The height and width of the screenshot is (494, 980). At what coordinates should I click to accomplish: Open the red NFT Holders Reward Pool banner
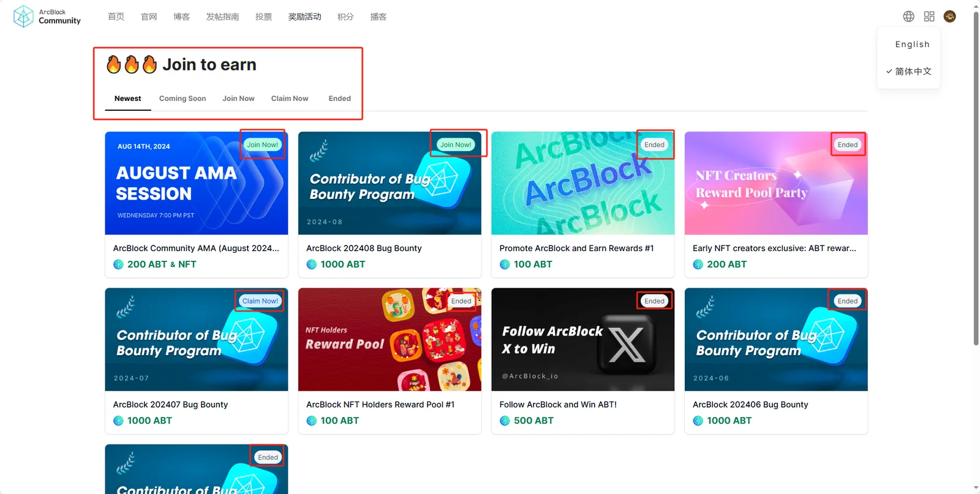390,339
